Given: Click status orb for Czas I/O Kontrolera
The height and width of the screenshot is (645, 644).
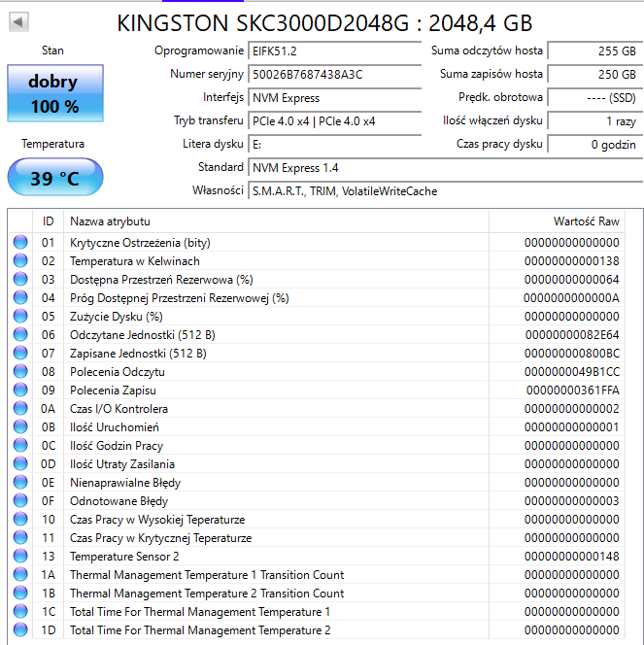Looking at the screenshot, I should pos(20,409).
